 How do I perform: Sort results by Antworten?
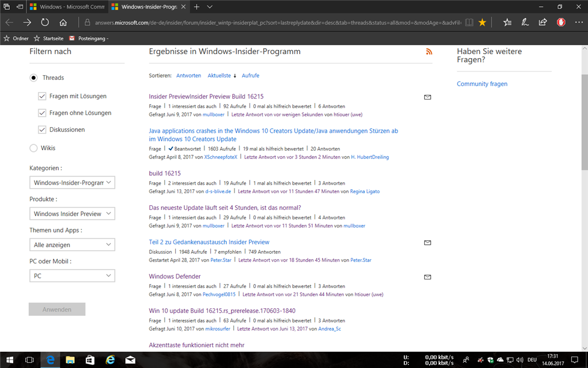pos(188,75)
